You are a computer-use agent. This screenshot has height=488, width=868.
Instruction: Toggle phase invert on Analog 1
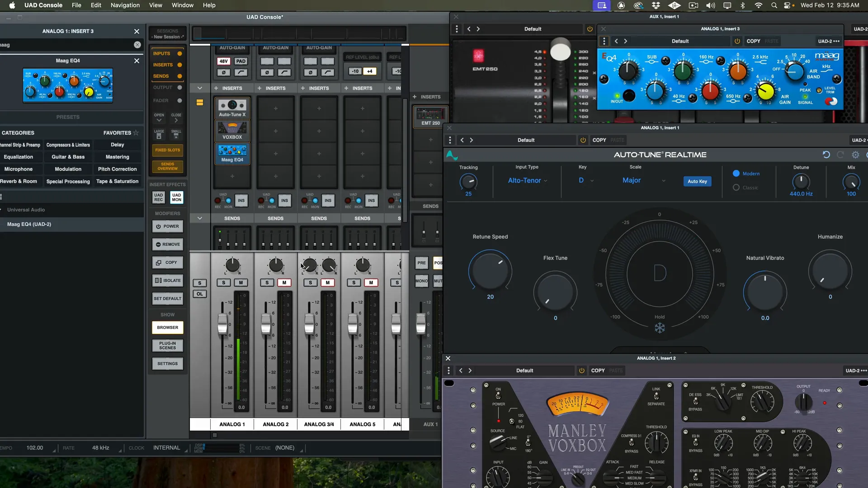pos(224,72)
